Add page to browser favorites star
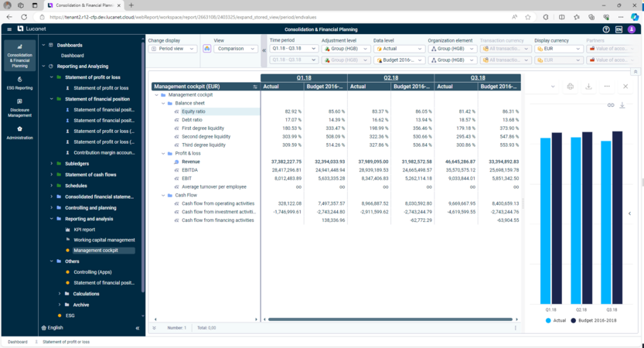The width and height of the screenshot is (644, 348). 528,17
